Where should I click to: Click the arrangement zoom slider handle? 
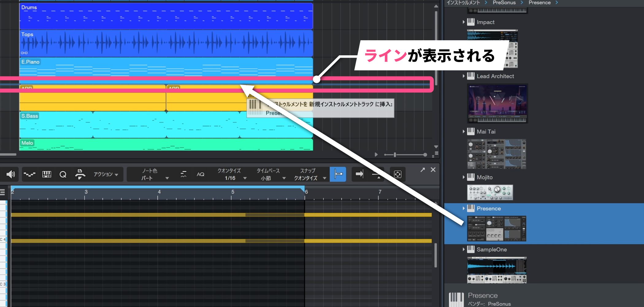coord(395,155)
